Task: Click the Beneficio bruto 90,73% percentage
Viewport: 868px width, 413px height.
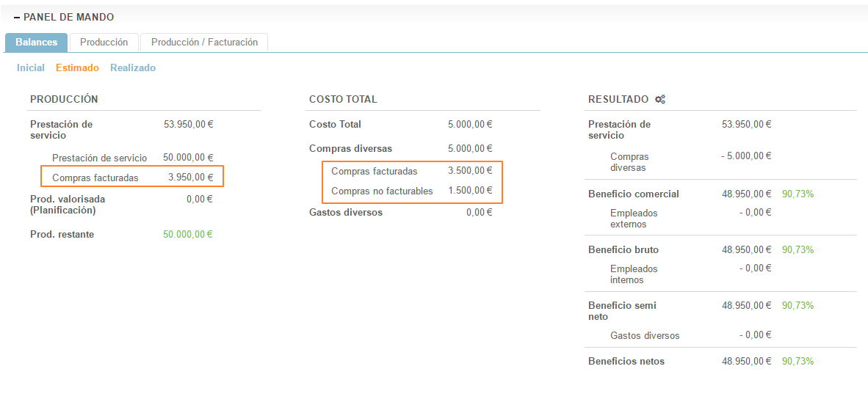Action: click(x=798, y=250)
